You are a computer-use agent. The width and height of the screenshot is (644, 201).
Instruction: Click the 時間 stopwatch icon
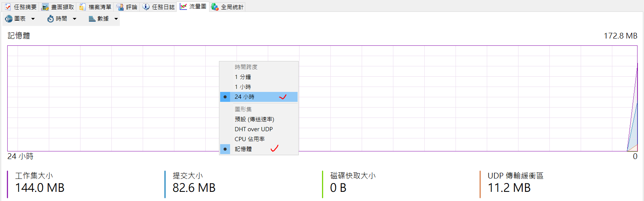click(x=50, y=19)
